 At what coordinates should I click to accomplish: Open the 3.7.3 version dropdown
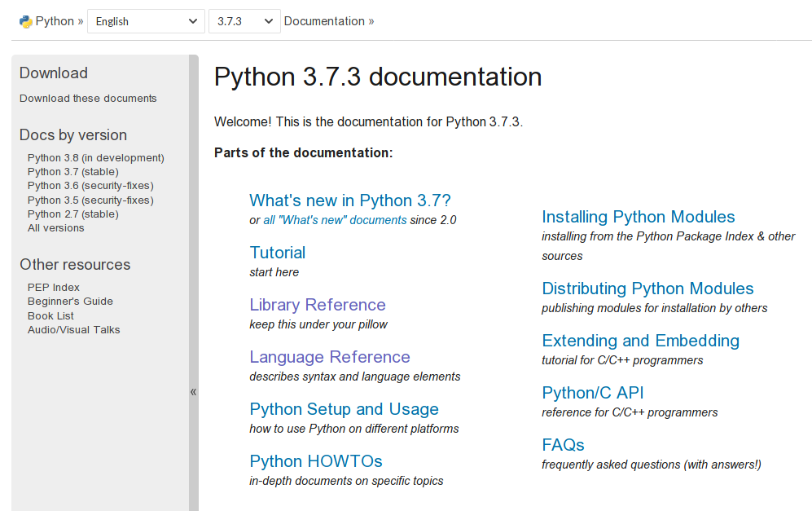tap(244, 21)
